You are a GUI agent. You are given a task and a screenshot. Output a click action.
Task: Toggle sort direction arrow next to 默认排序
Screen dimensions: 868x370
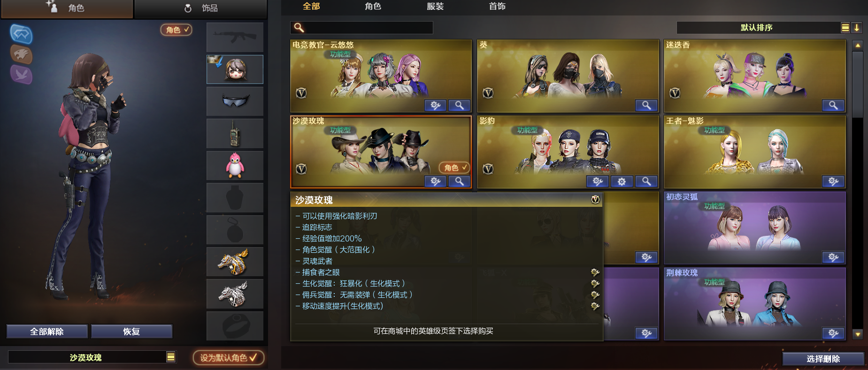click(x=857, y=28)
